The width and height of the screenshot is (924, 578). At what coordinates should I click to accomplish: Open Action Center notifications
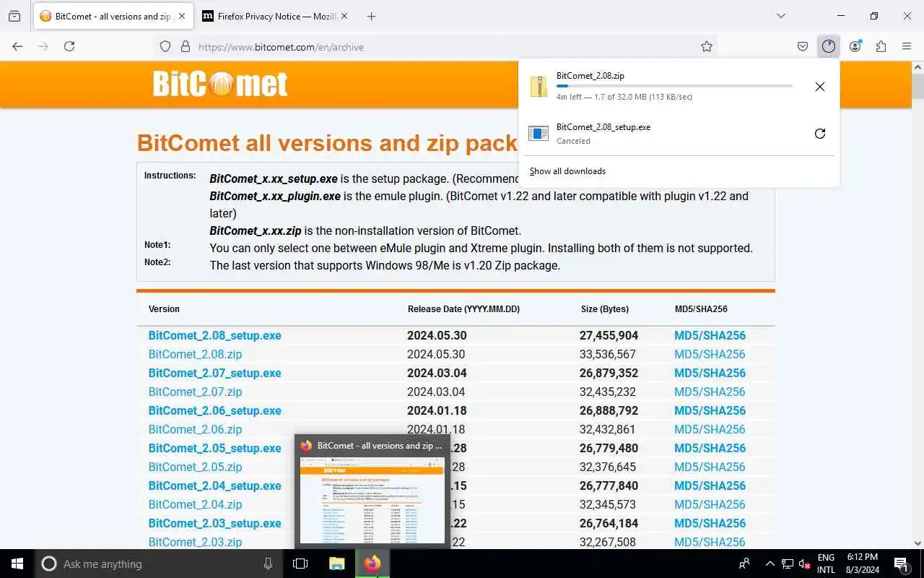901,564
